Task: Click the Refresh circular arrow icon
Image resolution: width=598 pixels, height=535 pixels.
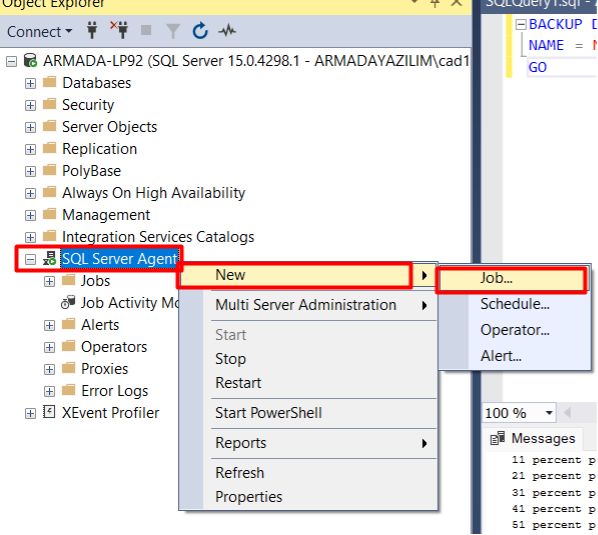Action: [x=200, y=31]
